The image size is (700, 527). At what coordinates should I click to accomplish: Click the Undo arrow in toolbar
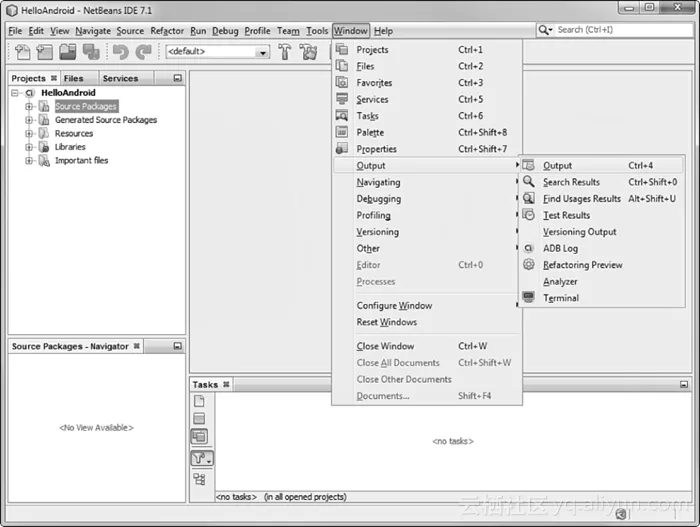coord(121,52)
